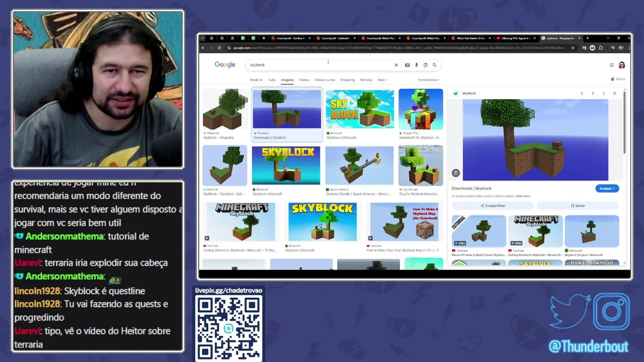Expand the Mais filter dropdown
The height and width of the screenshot is (362, 644).
pyautogui.click(x=382, y=80)
